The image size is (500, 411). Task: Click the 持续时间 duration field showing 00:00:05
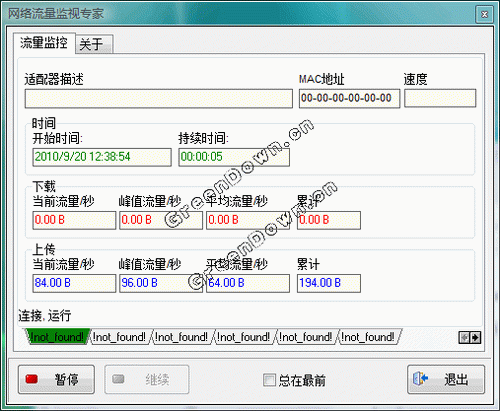235,157
